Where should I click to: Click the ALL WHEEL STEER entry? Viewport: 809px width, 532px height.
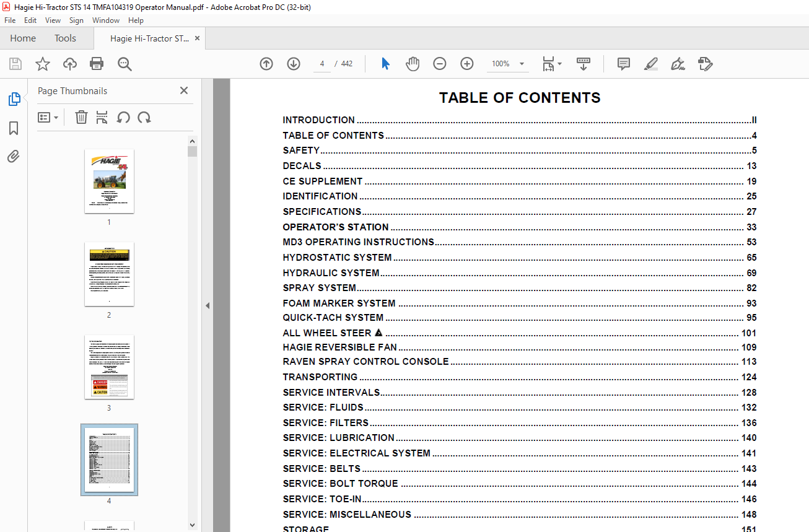pyautogui.click(x=520, y=333)
